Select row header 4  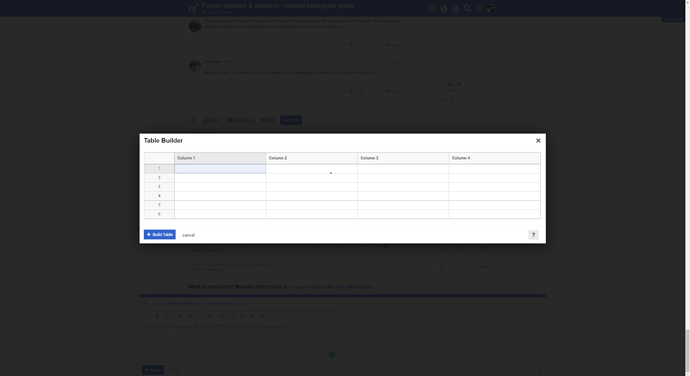tap(159, 196)
